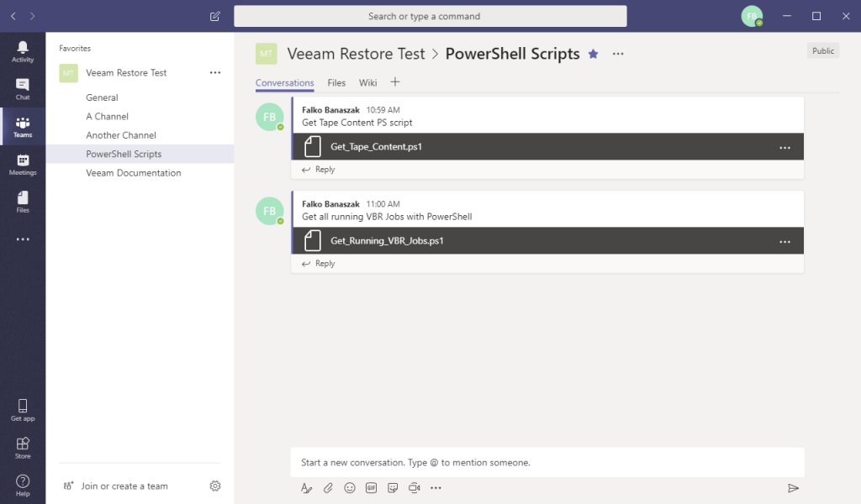The image size is (861, 504).
Task: Open Files in the left rail
Action: point(23,202)
